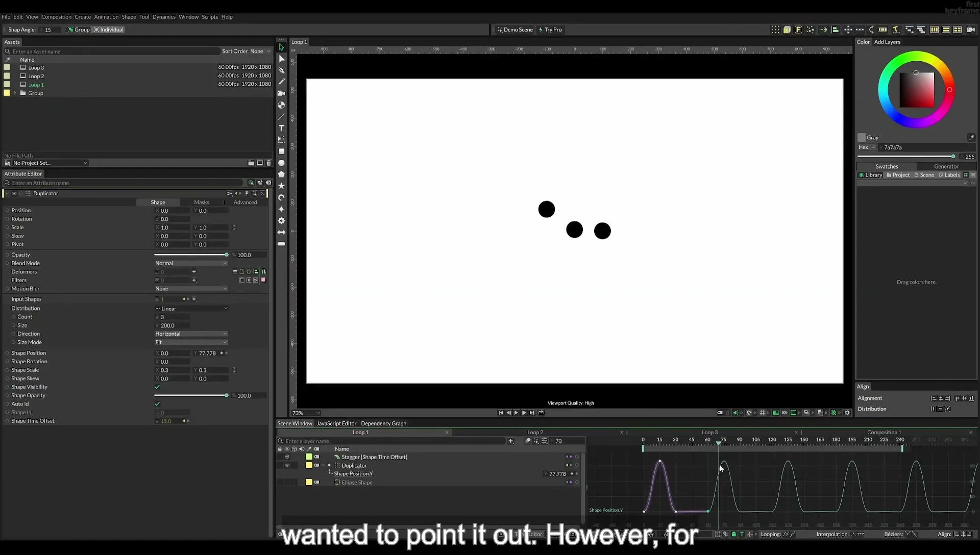Open the viewport zoom percentage dropdown
Screen dimensions: 980x555
[x=306, y=413]
